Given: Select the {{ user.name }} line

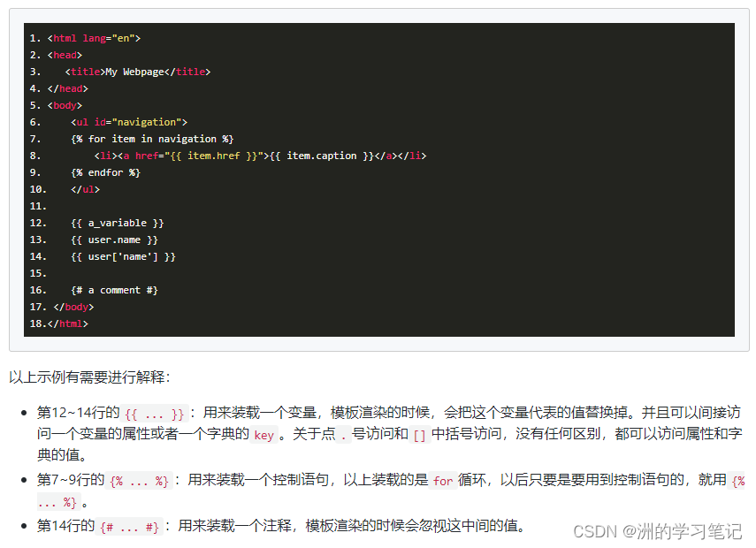Looking at the screenshot, I should 115,240.
